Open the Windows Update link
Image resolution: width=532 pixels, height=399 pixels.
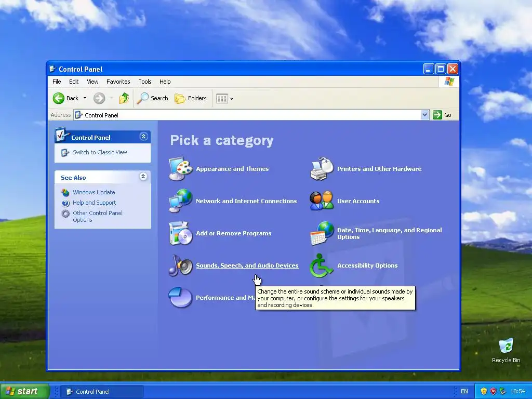pyautogui.click(x=94, y=192)
